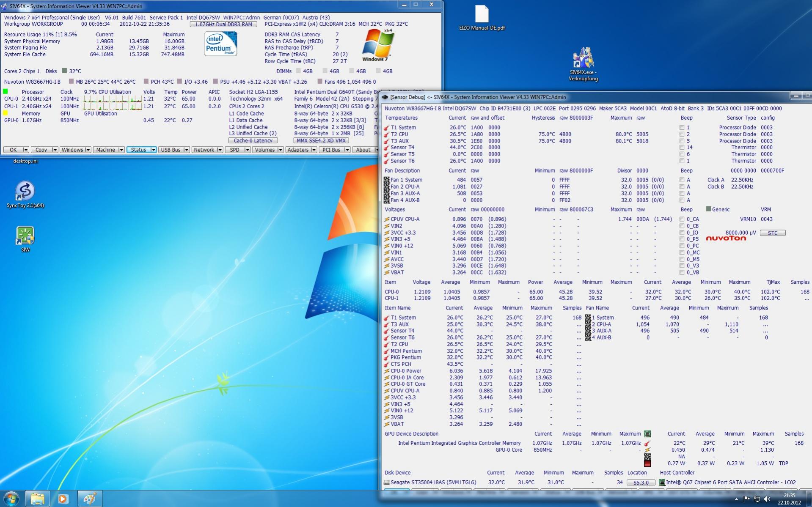Click the Nuvoton logo in Sensor Debug

click(726, 238)
